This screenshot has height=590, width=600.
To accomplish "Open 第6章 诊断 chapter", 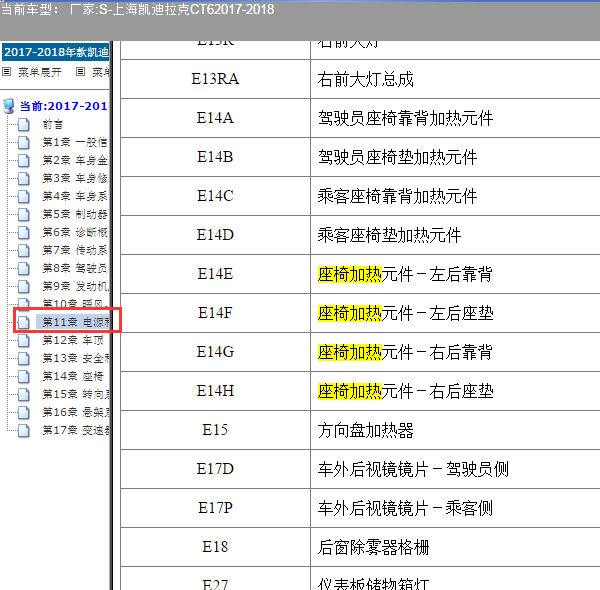I will pyautogui.click(x=75, y=232).
